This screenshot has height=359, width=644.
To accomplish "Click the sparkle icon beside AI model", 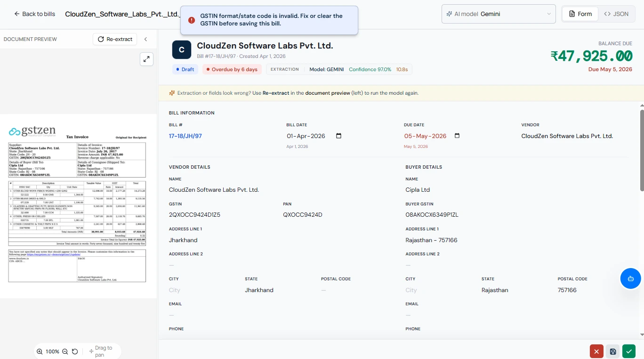I will pyautogui.click(x=449, y=14).
